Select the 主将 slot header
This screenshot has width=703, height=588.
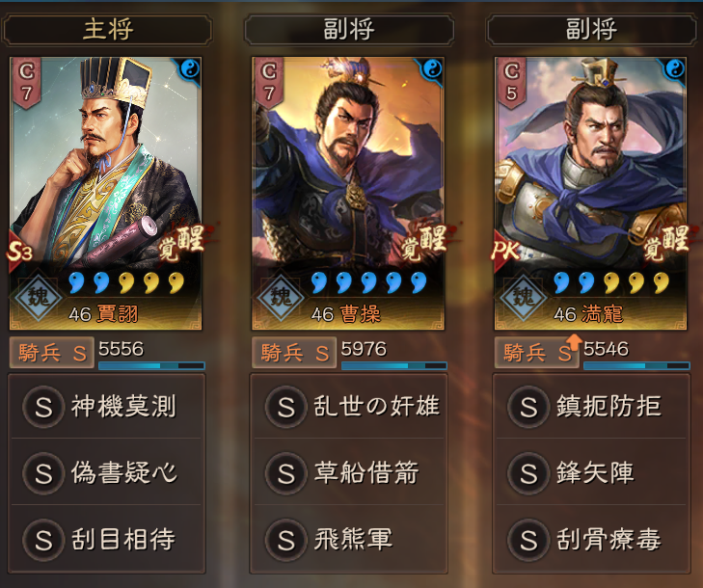(x=108, y=30)
